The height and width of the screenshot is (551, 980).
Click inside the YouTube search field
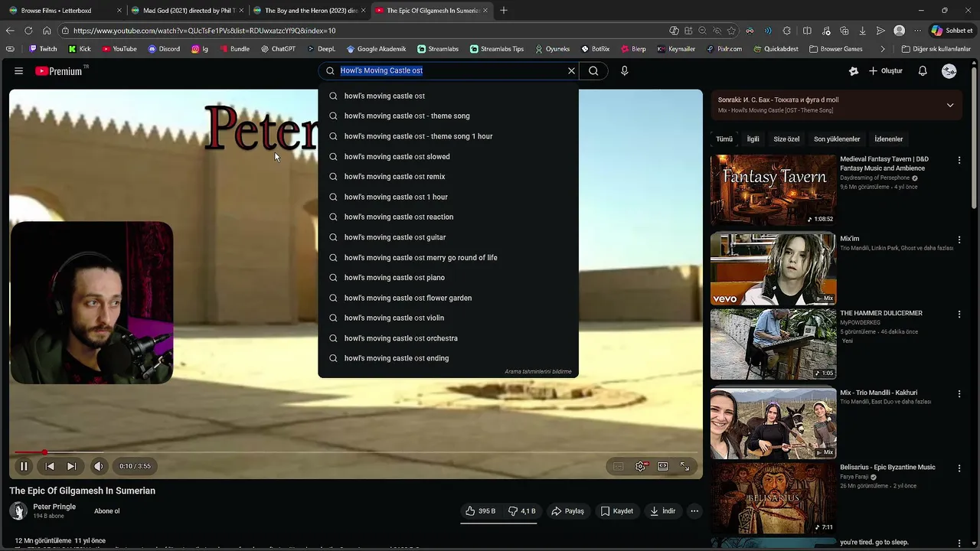pos(449,70)
